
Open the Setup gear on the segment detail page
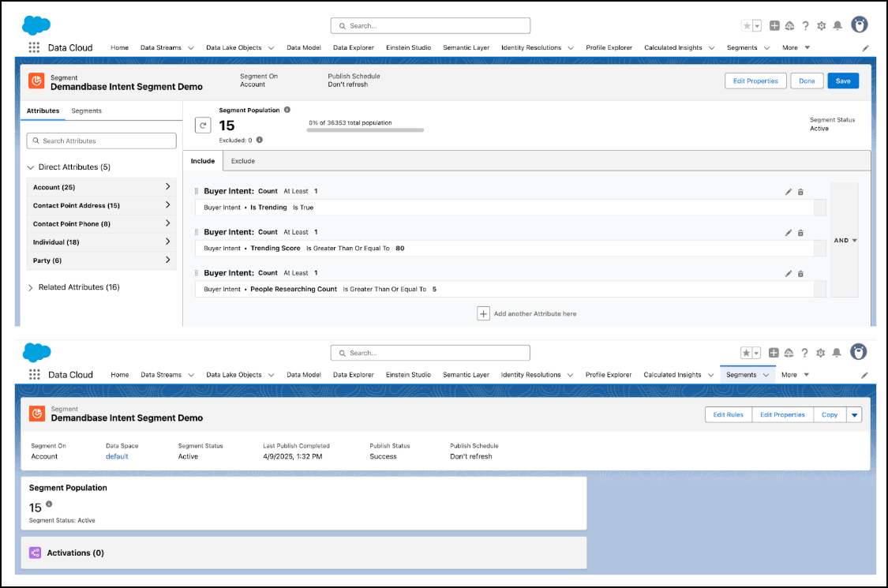coord(821,353)
